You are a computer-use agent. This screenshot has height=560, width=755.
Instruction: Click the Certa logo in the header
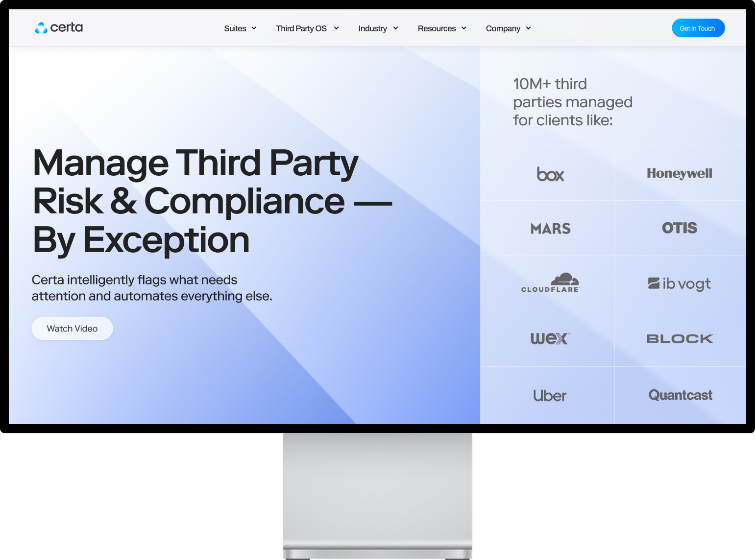pyautogui.click(x=59, y=28)
